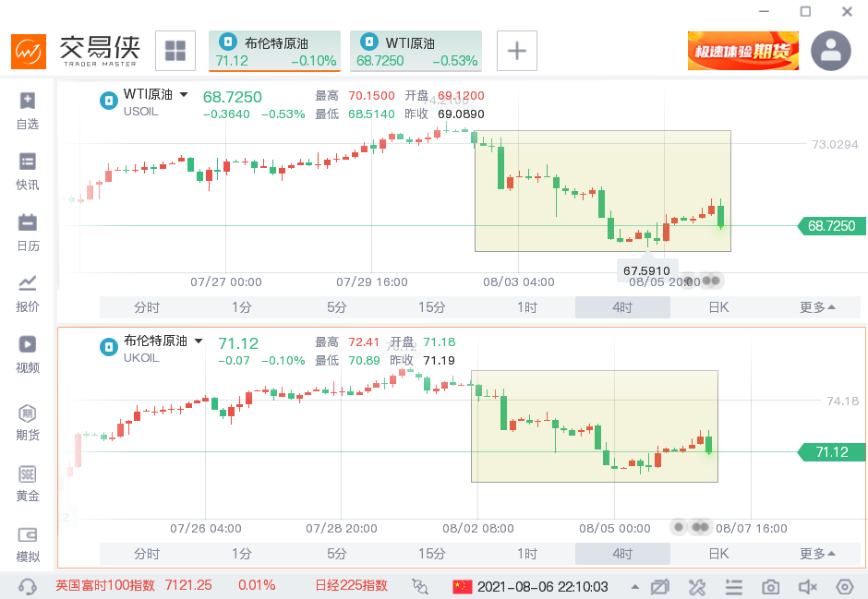
Task: Open the settings hexagon icon in status bar
Action: pyautogui.click(x=844, y=586)
